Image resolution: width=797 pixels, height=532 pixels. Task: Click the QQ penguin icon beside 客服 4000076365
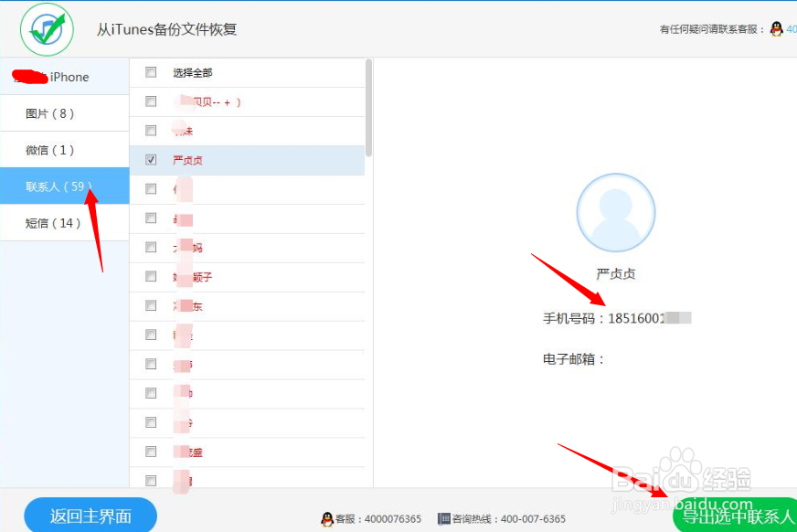[327, 519]
